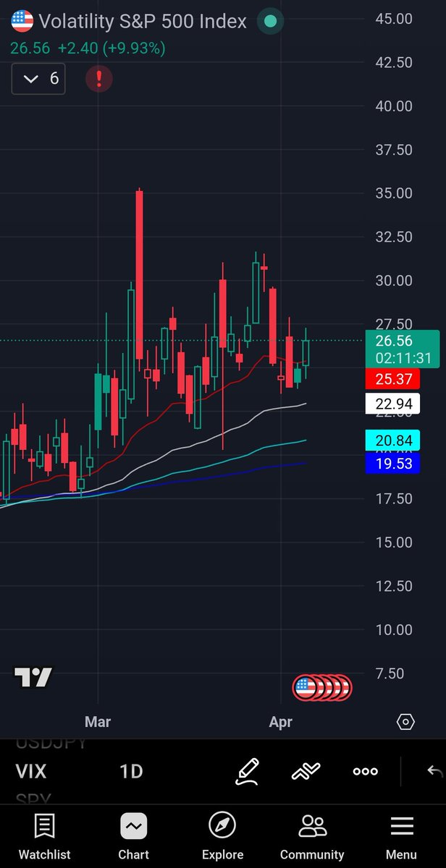Open the Watchlist tab
Viewport: 446px width, 868px height.
click(x=45, y=836)
